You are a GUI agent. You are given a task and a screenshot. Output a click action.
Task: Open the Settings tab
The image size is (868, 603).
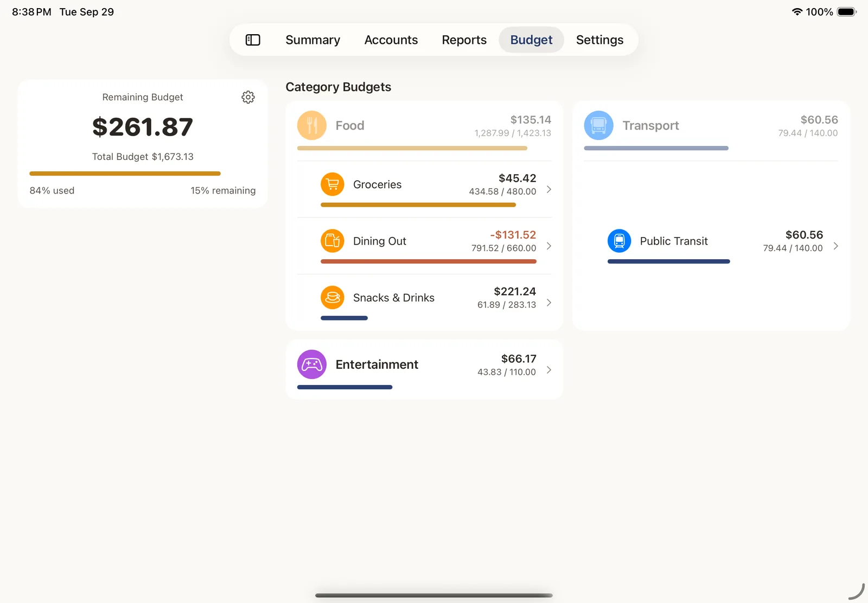(x=600, y=40)
